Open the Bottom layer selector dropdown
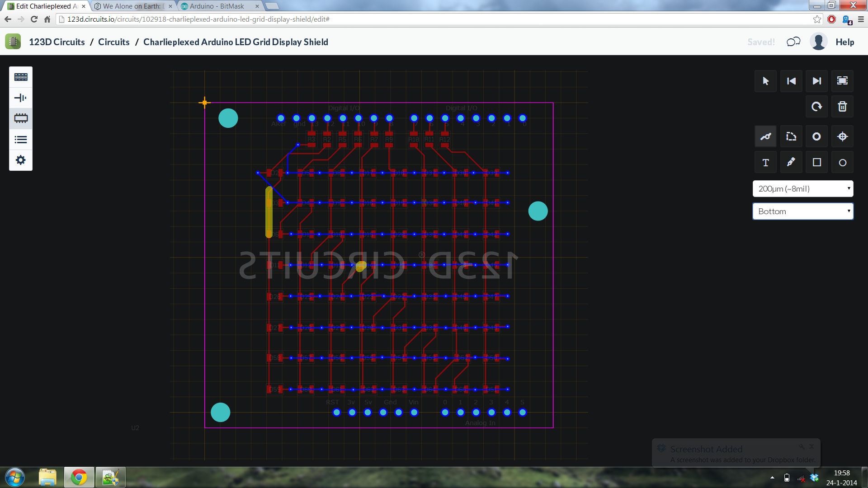 (x=803, y=211)
